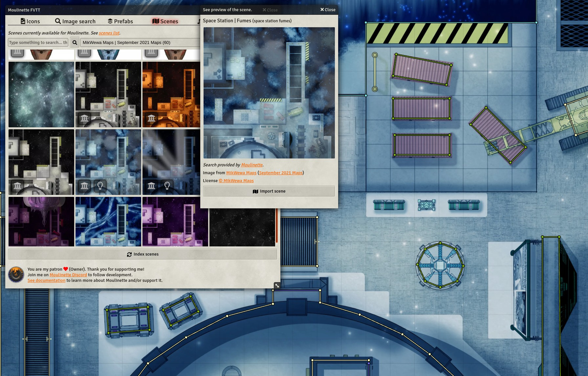Click the institution icon on the black space station thumbnail
Viewport: 588px width, 376px height.
[84, 118]
